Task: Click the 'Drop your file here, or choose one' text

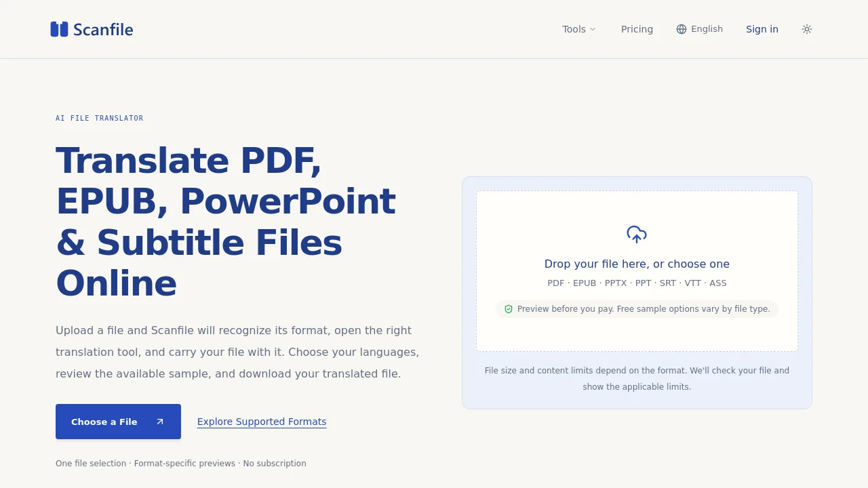Action: [x=637, y=264]
